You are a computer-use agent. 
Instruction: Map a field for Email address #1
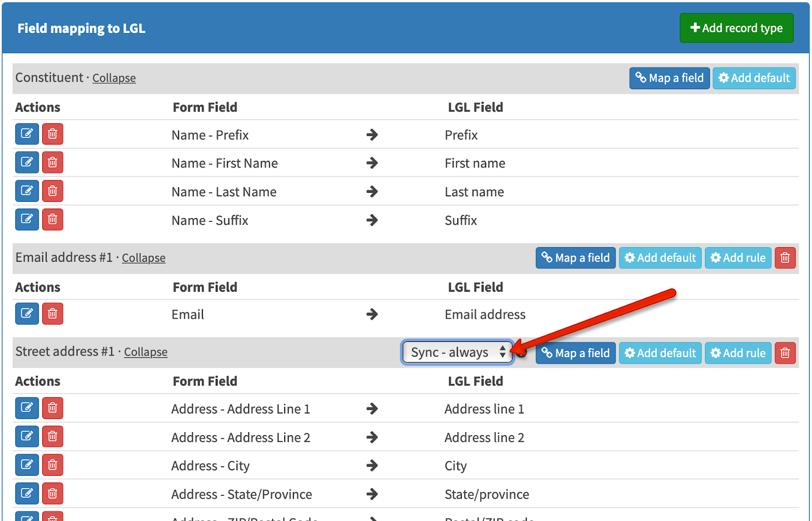[576, 258]
